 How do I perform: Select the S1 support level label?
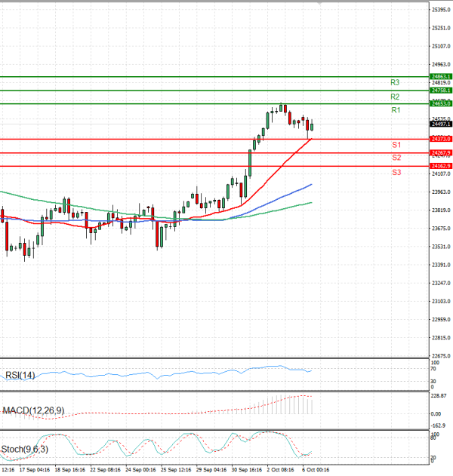tap(396, 144)
